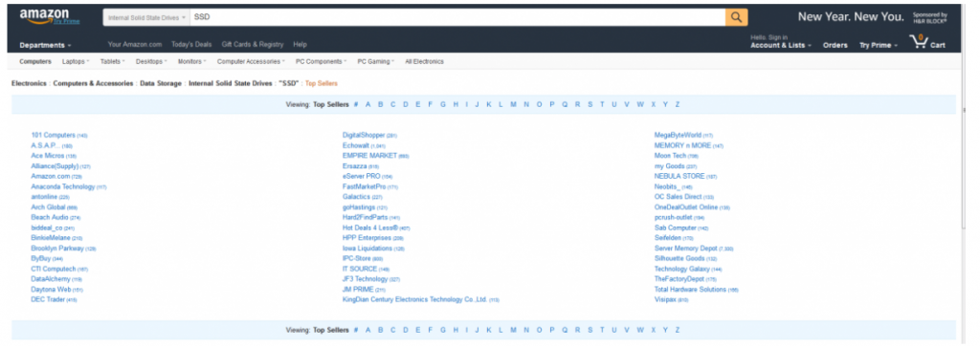Filter sellers by letter Z in top bar
The height and width of the screenshot is (347, 980).
(x=677, y=104)
